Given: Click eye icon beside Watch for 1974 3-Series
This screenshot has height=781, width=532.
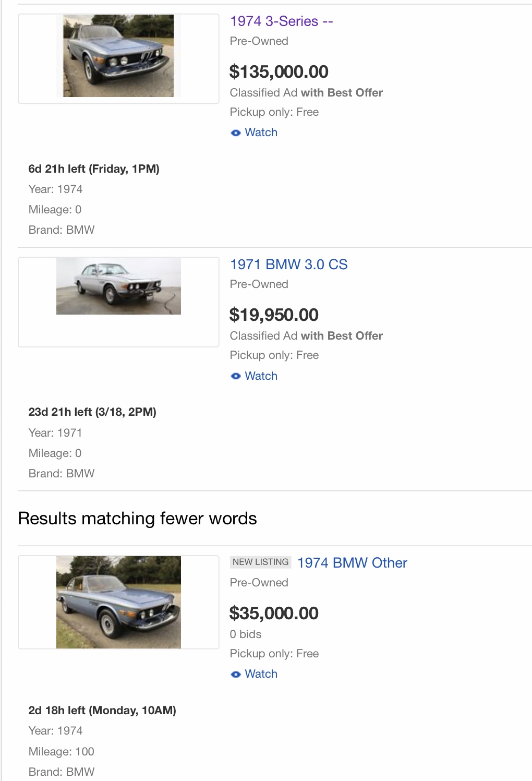Looking at the screenshot, I should (x=236, y=133).
